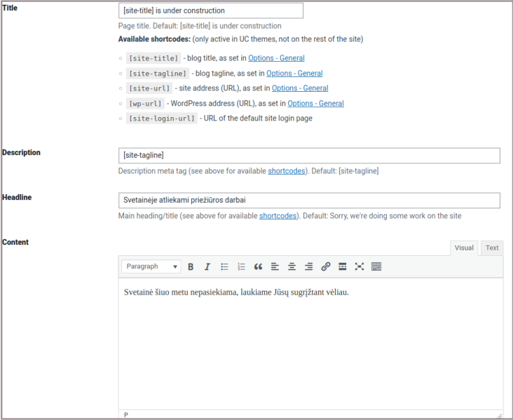
Task: Align text right
Action: [x=309, y=267]
